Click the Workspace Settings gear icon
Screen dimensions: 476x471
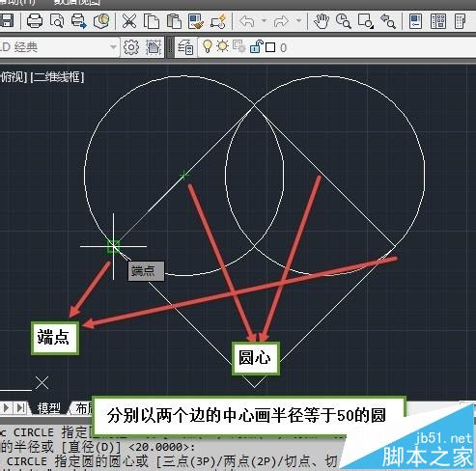pos(131,47)
